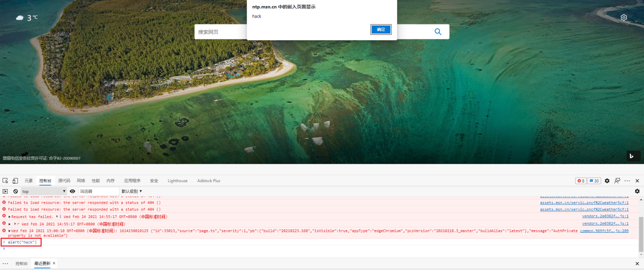
Task: Close the DevTools panel
Action: click(x=637, y=181)
